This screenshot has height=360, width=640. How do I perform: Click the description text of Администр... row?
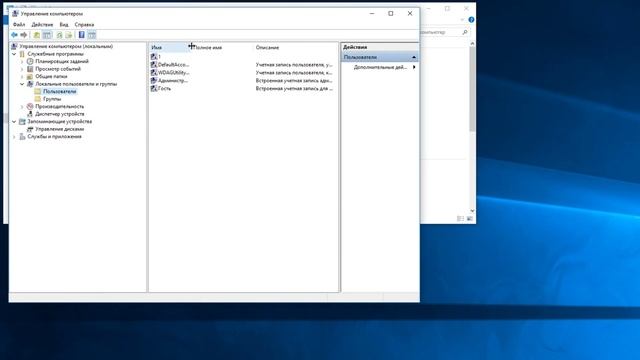tap(294, 80)
